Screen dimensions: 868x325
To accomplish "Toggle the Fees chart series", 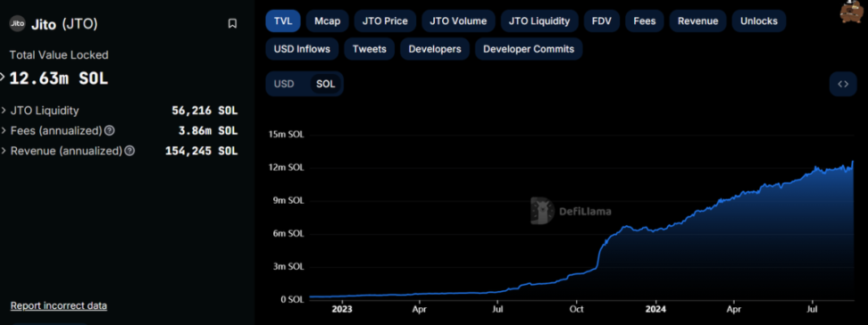I will coord(645,21).
